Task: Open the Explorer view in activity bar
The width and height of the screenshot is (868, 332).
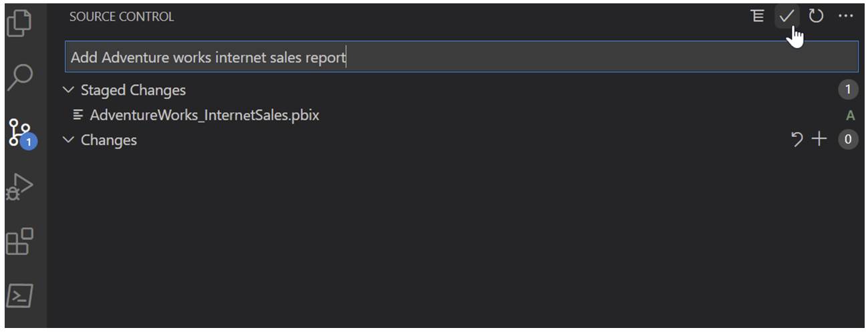Action: point(19,21)
